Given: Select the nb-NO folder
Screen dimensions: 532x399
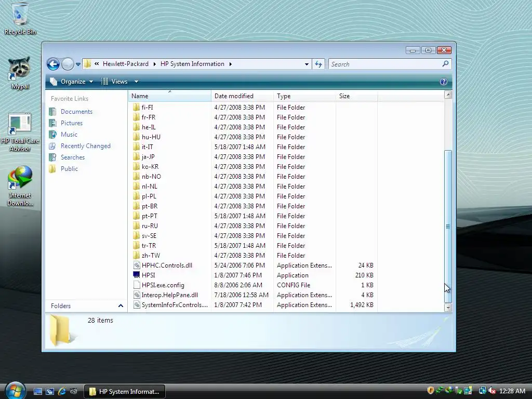Looking at the screenshot, I should [x=151, y=177].
